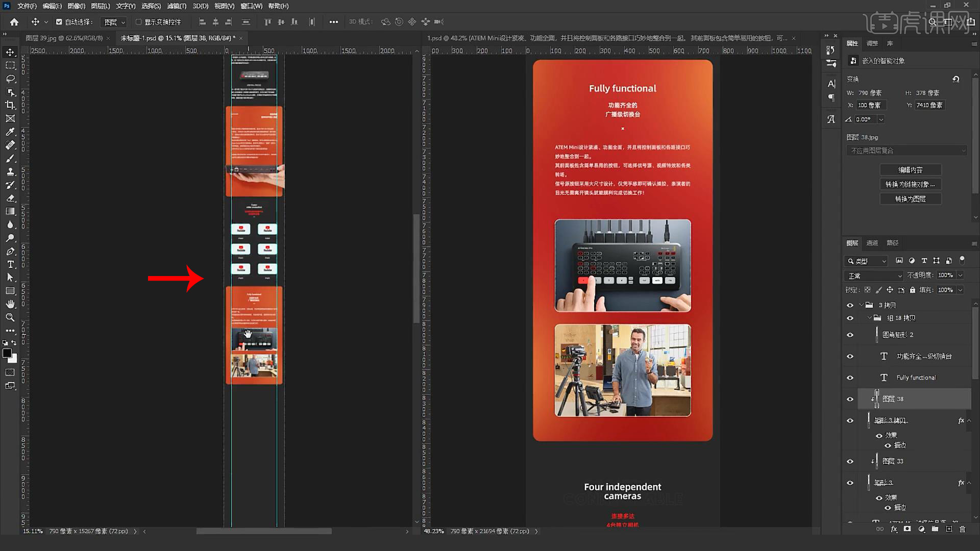The height and width of the screenshot is (551, 980).
Task: Open the Character panel icon
Action: click(x=831, y=84)
